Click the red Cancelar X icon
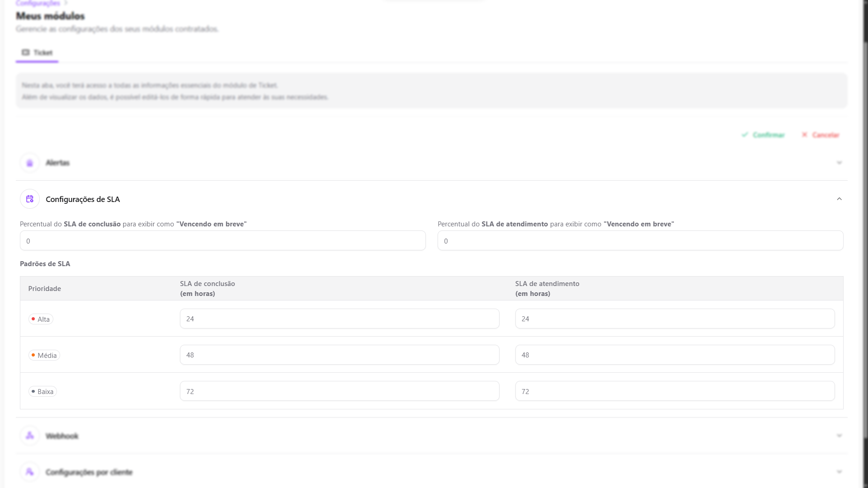The image size is (868, 488). 804,135
